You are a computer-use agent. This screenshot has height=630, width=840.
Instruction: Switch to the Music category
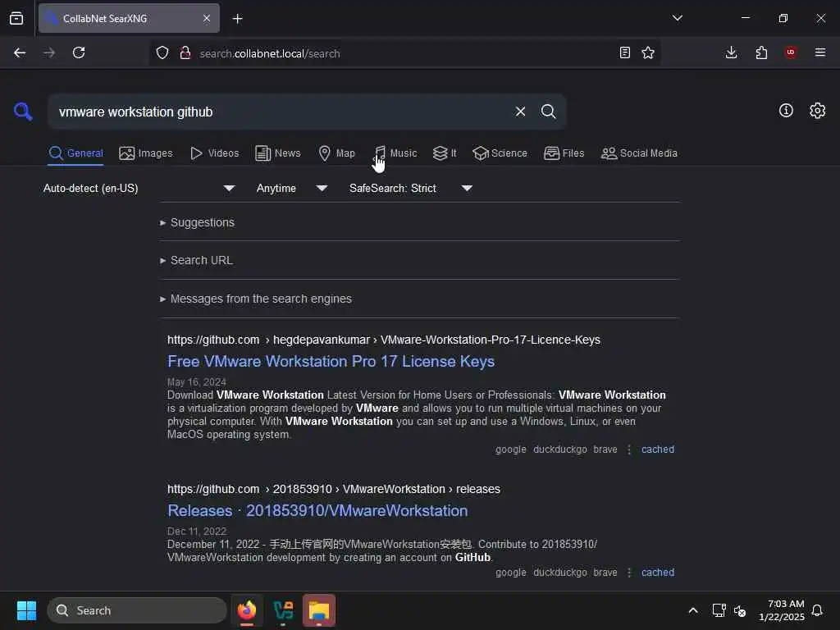(x=395, y=153)
